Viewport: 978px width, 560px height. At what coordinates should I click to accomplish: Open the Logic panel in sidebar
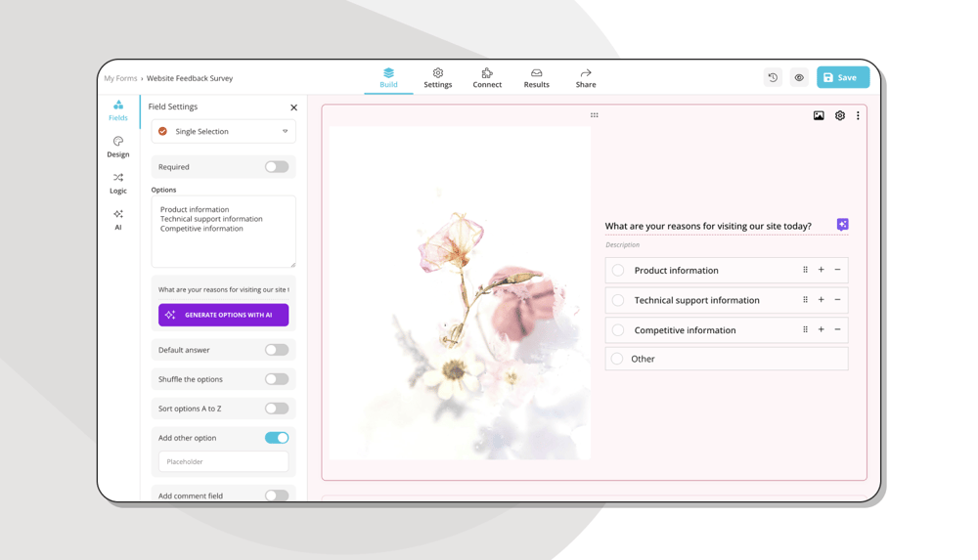118,183
